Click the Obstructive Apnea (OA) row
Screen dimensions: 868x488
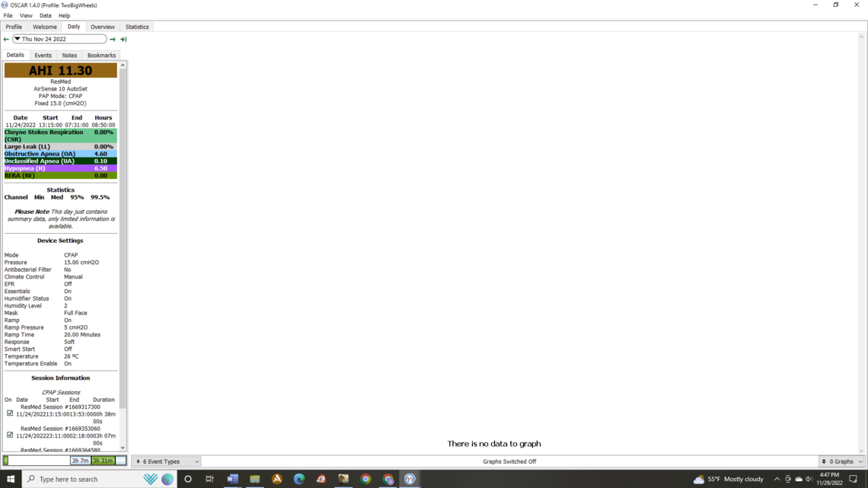coord(60,154)
